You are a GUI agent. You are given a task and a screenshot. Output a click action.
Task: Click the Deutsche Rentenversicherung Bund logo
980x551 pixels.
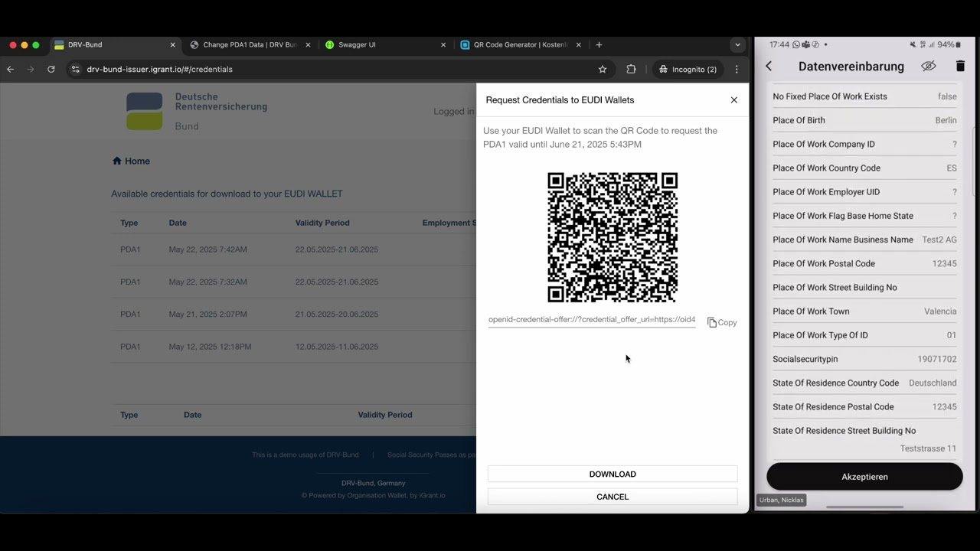(x=197, y=111)
